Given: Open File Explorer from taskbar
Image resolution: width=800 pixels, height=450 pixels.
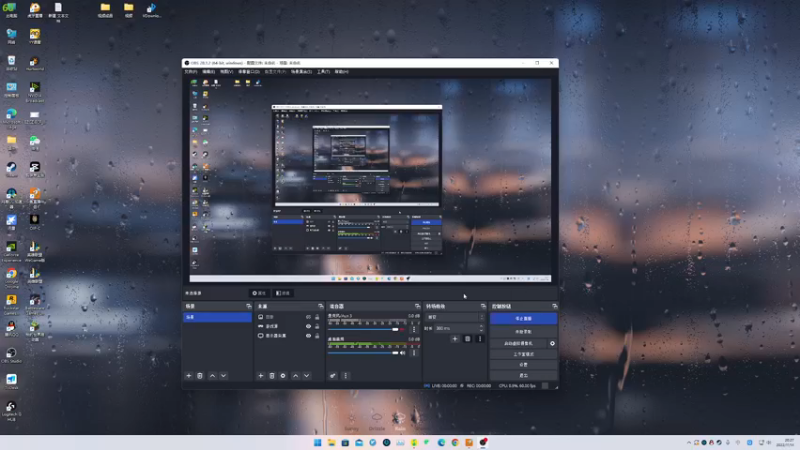Looking at the screenshot, I should [331, 442].
